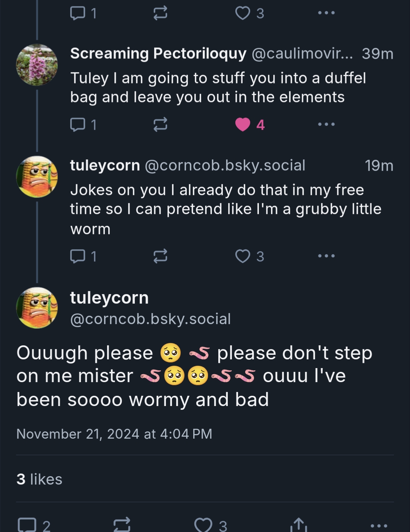Open more options on the duffel bag post
The image size is (410, 532).
click(326, 124)
